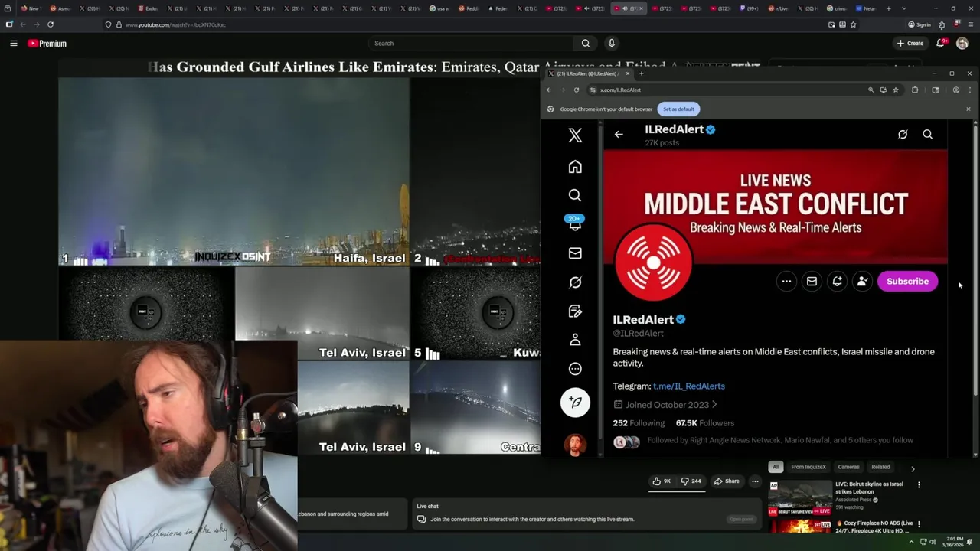Open YouTube notifications bell

(941, 44)
